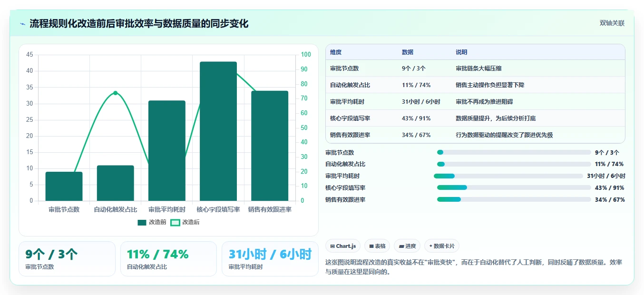644x295 pixels.
Task: Click the 核心字段填写率 progress bar
Action: (514, 188)
